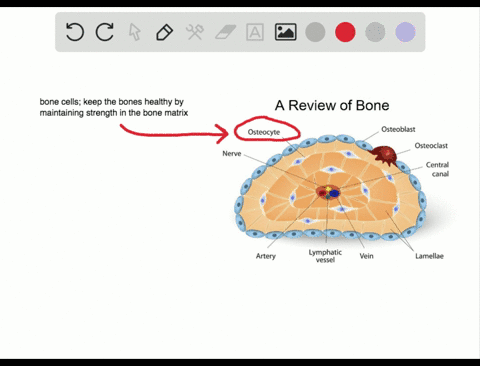Open the crossed tools icon
480x366 pixels.
[195, 32]
